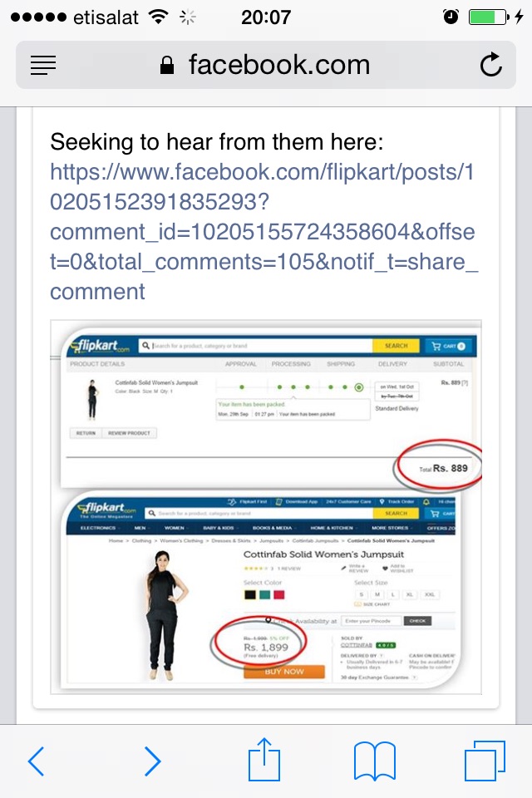Tap the Cottinfab Solid Women's Jumpsuit title
532x798 pixels.
pyautogui.click(x=323, y=554)
